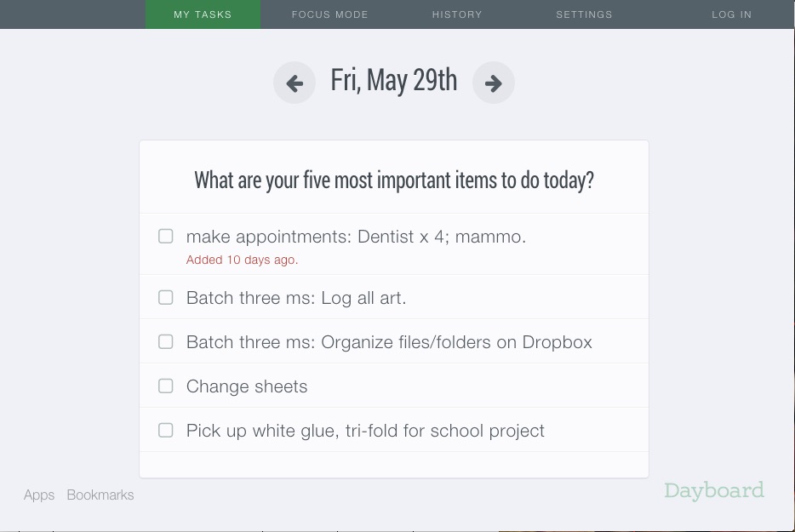Check off the make appointments task

pyautogui.click(x=166, y=236)
